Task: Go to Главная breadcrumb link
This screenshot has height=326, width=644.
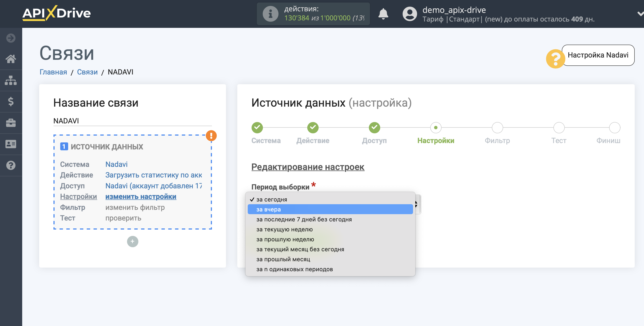Action: tap(53, 72)
